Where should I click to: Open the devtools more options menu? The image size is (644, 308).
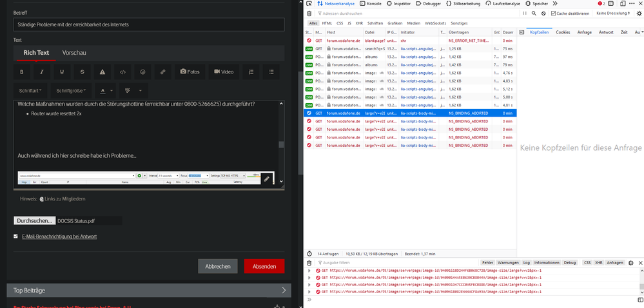[632, 3]
